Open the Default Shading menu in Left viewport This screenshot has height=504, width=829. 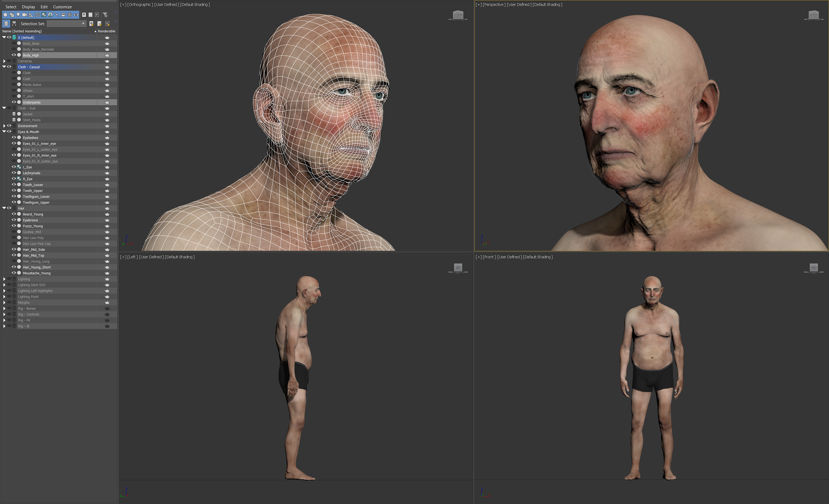click(x=180, y=257)
